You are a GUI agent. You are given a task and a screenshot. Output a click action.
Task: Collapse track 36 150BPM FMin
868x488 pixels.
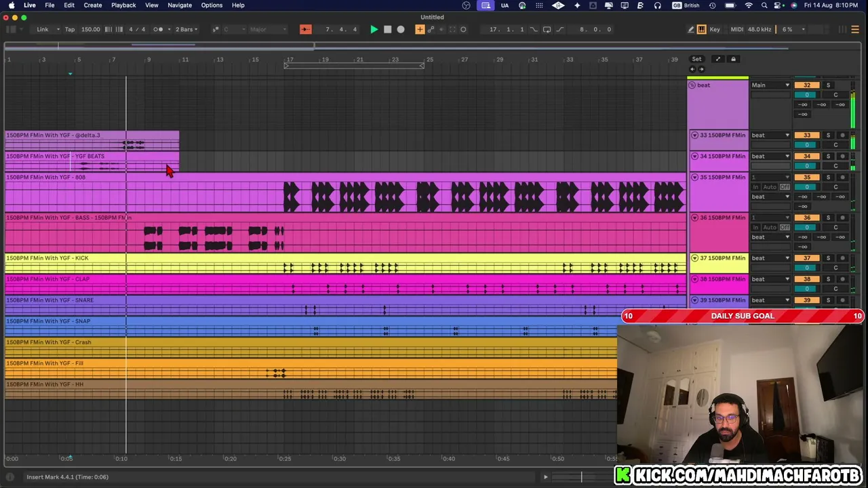coord(694,218)
